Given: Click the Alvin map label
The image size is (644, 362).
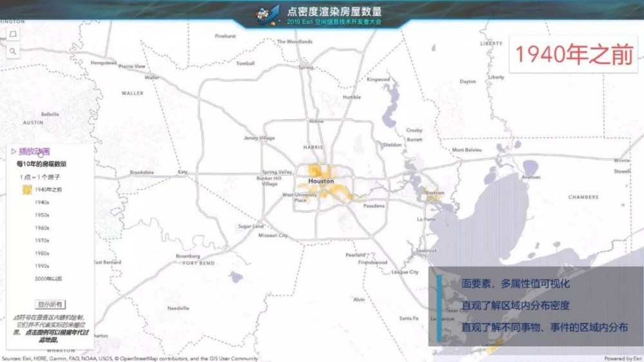Looking at the screenshot, I should click(x=359, y=300).
